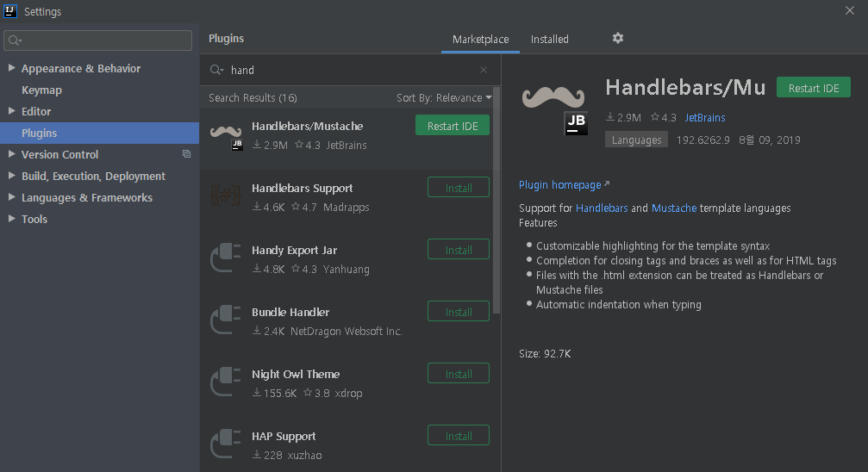Click the Handy Export Jar plug icon

coord(226,258)
